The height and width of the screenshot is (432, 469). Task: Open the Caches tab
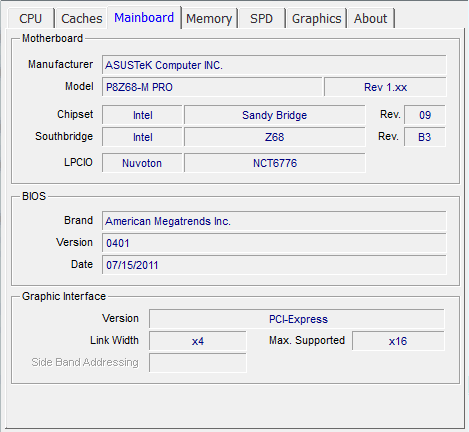coord(82,19)
